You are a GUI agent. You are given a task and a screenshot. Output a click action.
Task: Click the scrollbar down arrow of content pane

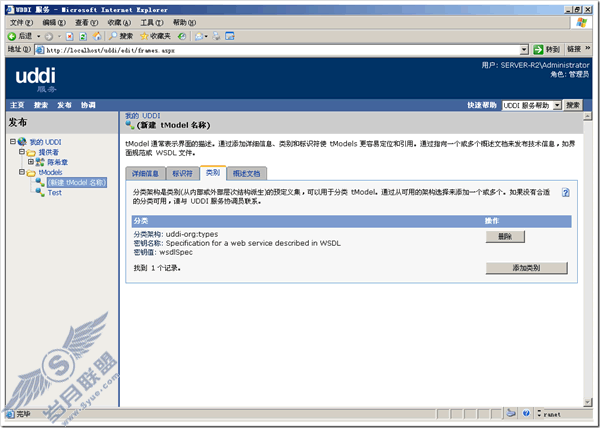[588, 402]
